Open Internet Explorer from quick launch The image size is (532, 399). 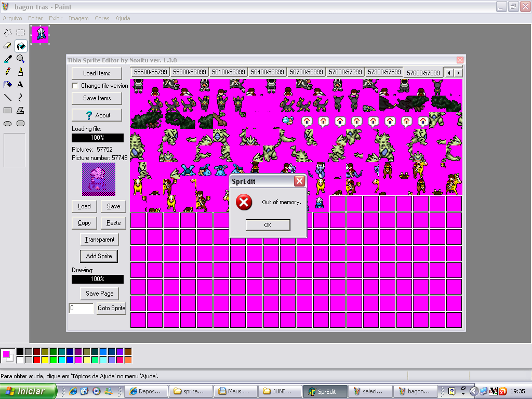coord(73,391)
